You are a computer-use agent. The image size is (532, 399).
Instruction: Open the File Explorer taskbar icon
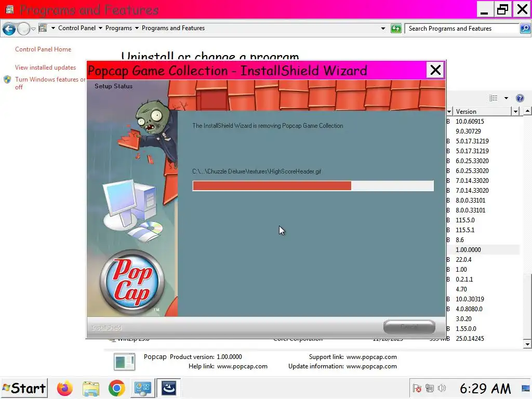tap(90, 388)
